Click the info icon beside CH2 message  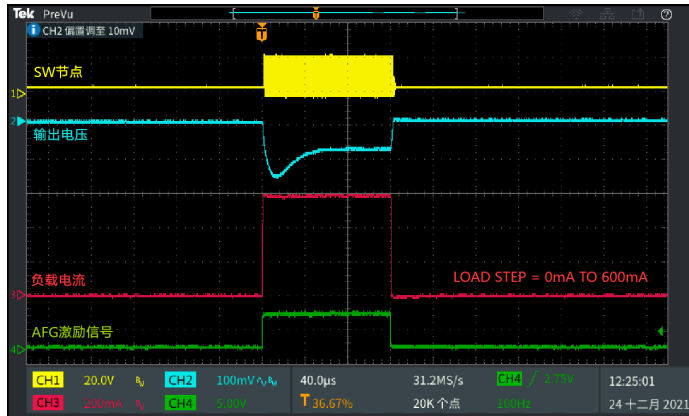pos(33,30)
